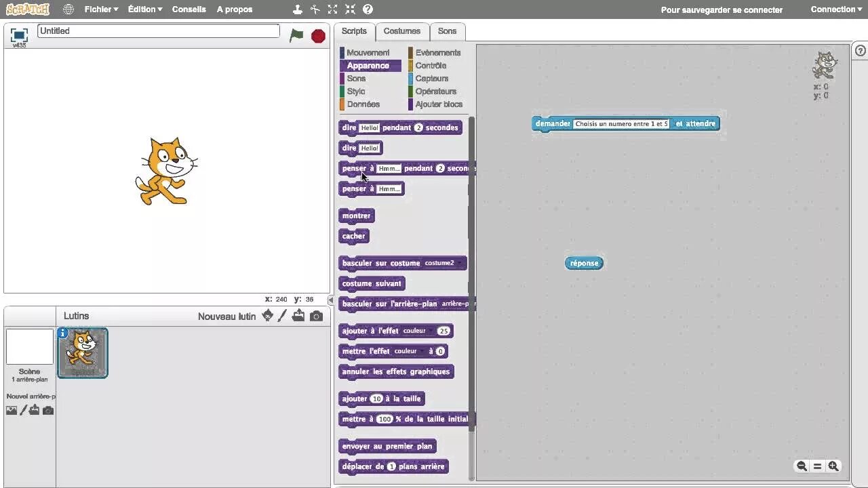Select the Apparence block category
The height and width of the screenshot is (488, 868).
370,66
